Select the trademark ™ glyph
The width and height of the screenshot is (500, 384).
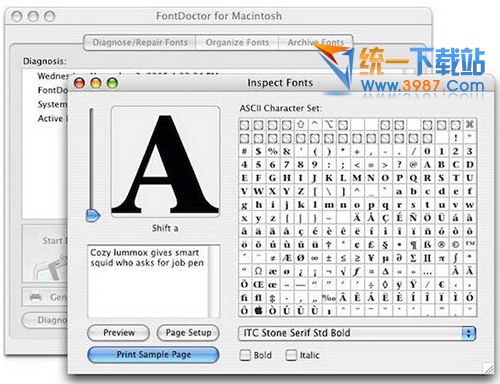click(470, 244)
